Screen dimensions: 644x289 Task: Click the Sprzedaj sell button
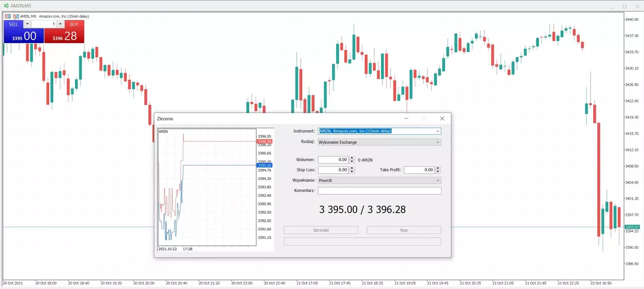[x=321, y=230]
